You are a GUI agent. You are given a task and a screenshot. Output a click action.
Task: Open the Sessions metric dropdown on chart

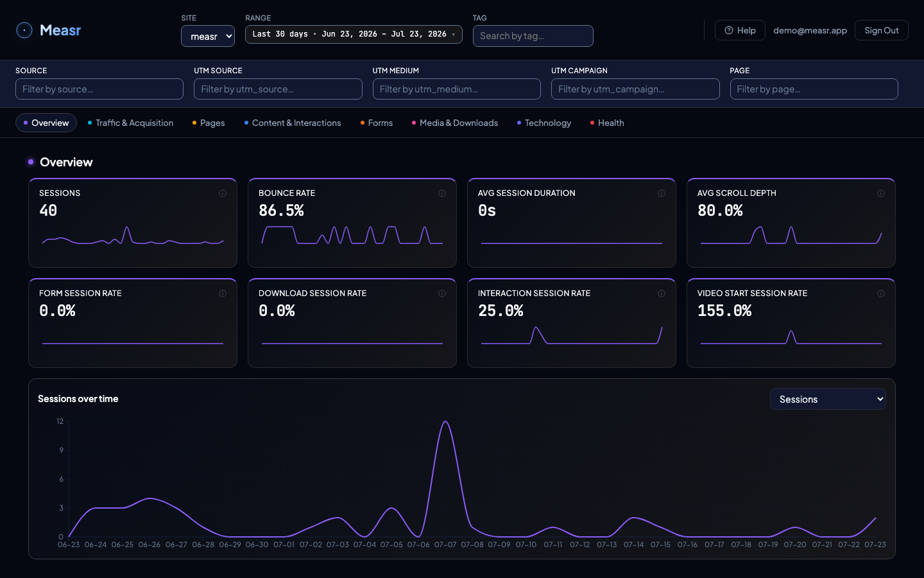coord(828,399)
